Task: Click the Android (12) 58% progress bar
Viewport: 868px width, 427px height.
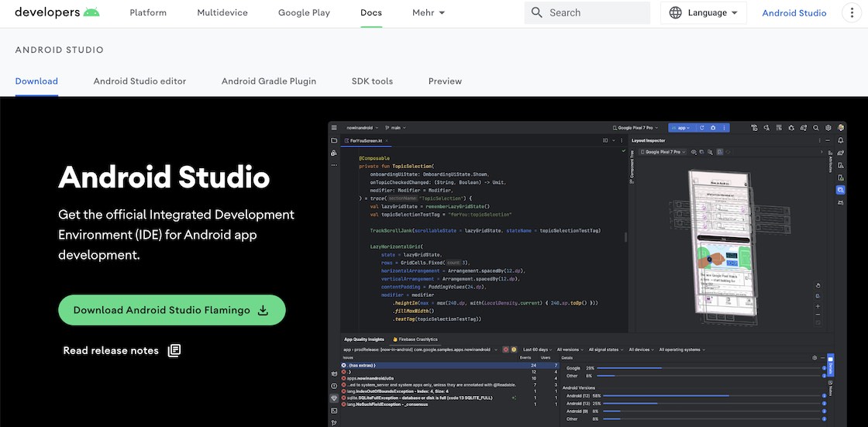Action: point(714,395)
